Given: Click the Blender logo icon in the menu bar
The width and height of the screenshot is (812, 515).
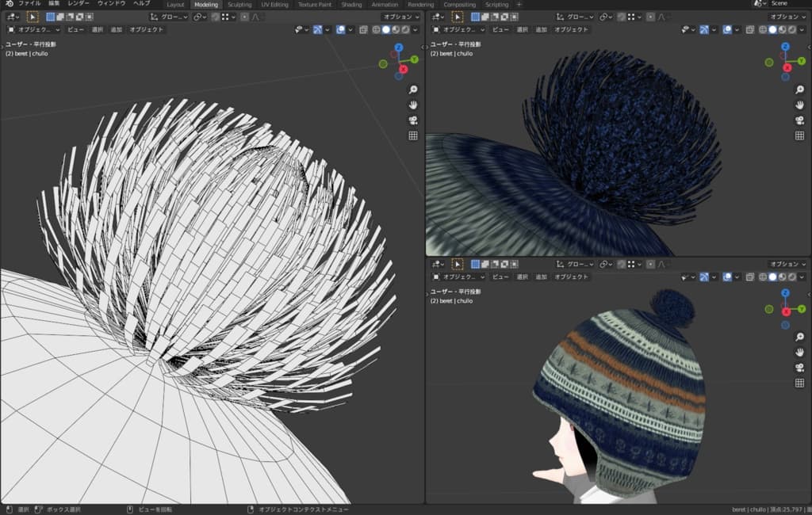Looking at the screenshot, I should pos(9,4).
